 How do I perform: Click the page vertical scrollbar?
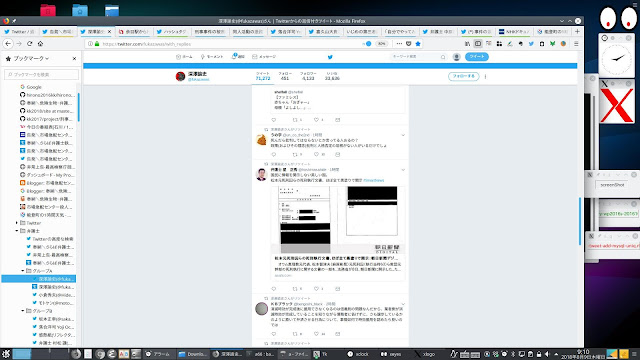(x=580, y=220)
